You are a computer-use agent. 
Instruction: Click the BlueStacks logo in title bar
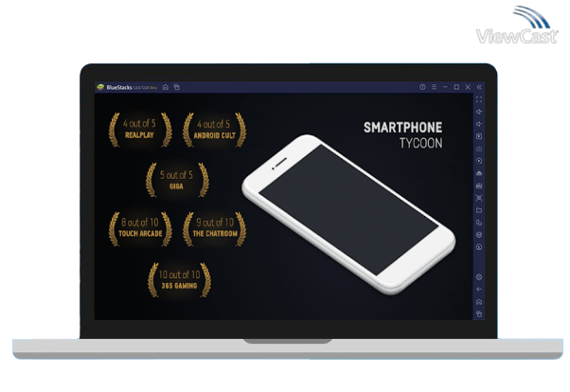click(100, 87)
